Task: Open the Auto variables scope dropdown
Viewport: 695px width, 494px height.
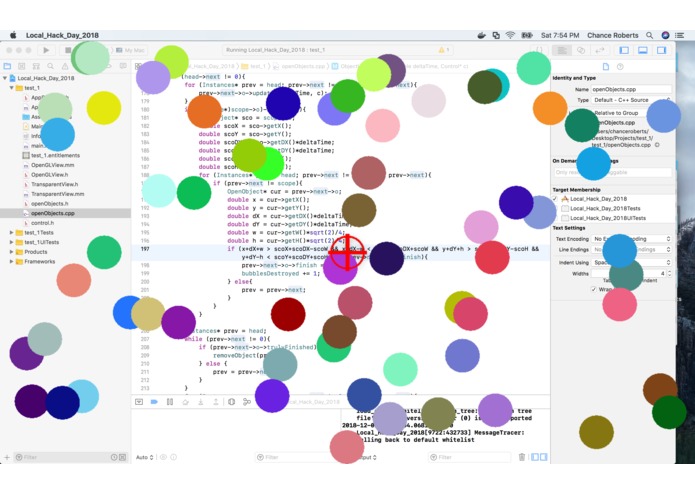Action: click(144, 457)
